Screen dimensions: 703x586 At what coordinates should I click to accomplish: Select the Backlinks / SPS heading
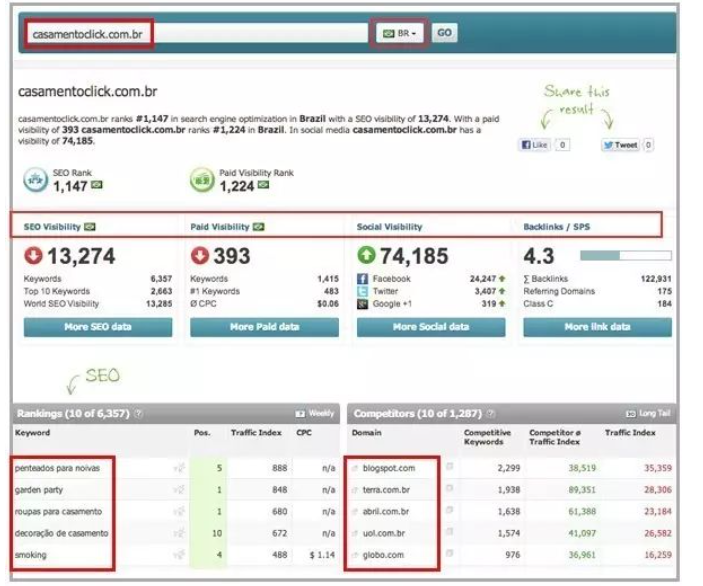pos(556,227)
